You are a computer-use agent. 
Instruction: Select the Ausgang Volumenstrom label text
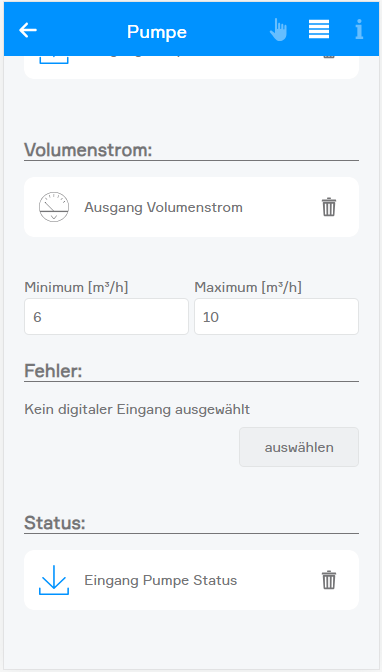click(163, 207)
